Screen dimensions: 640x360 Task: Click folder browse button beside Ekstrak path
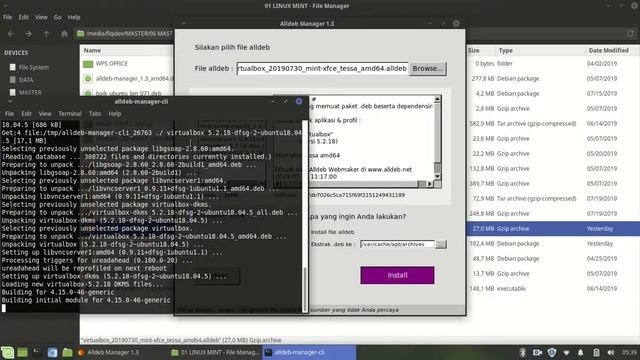pyautogui.click(x=441, y=244)
